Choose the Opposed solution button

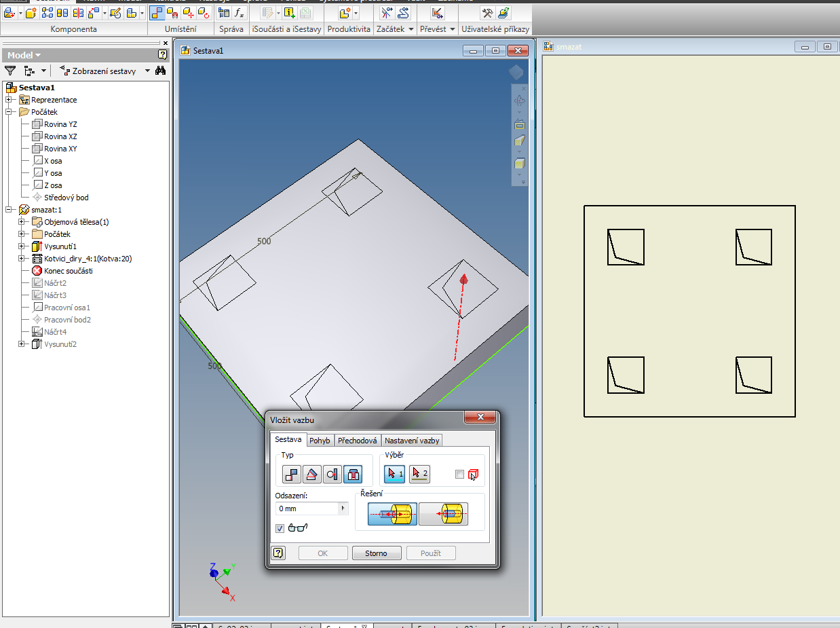pos(393,514)
